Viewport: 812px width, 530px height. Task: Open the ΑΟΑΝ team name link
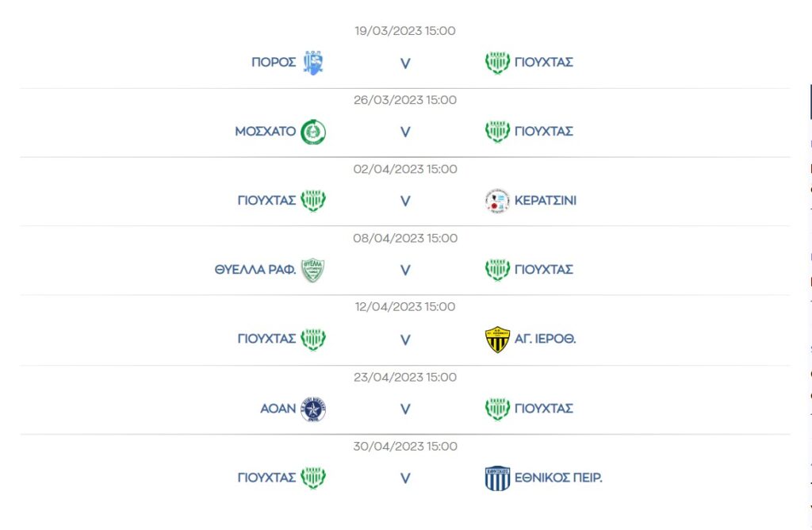278,409
